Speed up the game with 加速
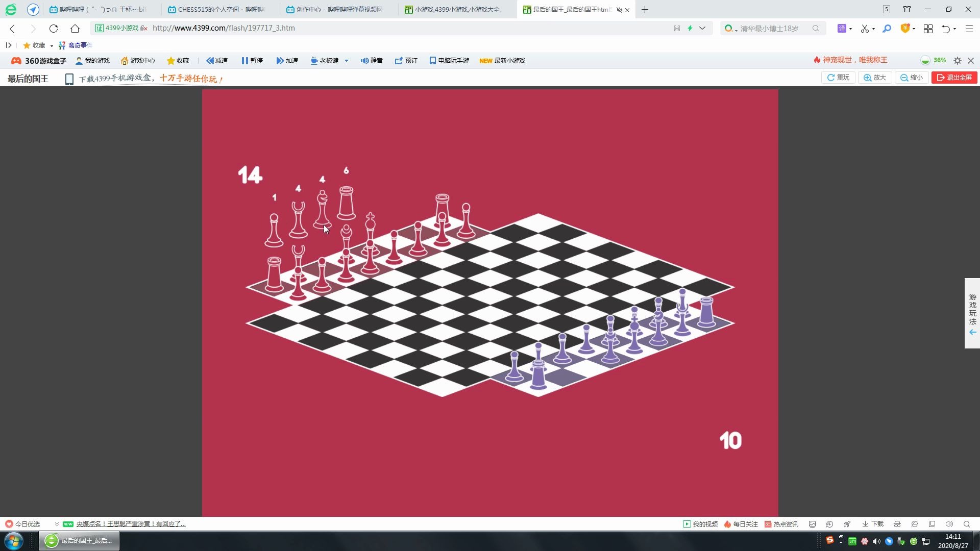 coord(287,61)
